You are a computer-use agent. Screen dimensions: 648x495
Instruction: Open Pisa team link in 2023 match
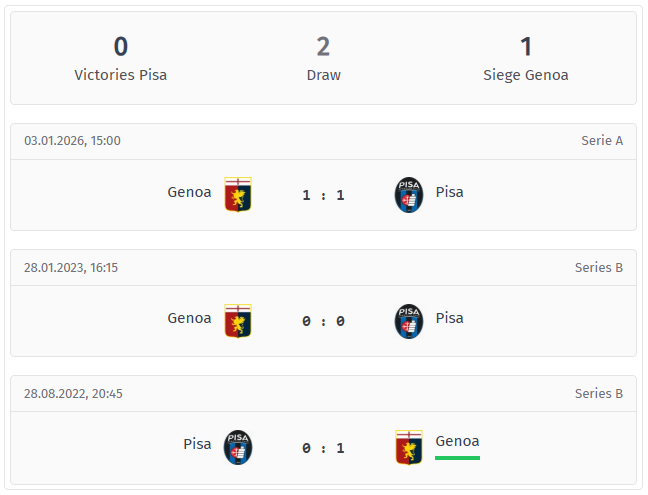pos(450,318)
